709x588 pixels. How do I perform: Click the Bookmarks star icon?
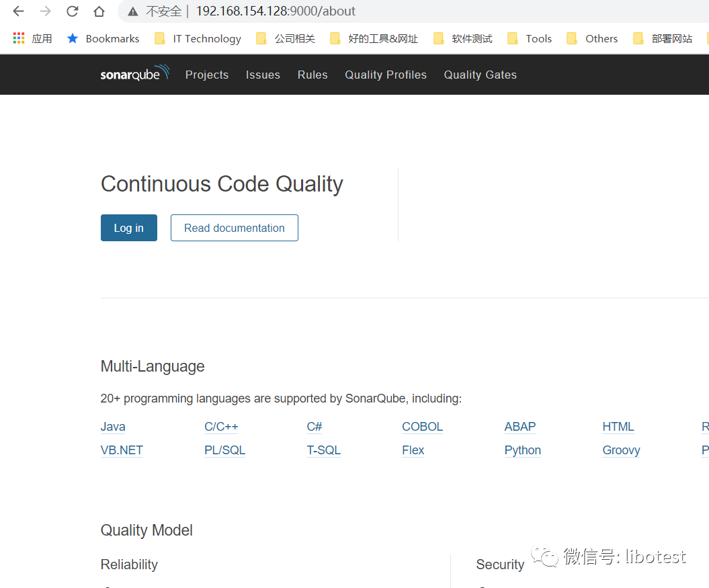point(73,38)
